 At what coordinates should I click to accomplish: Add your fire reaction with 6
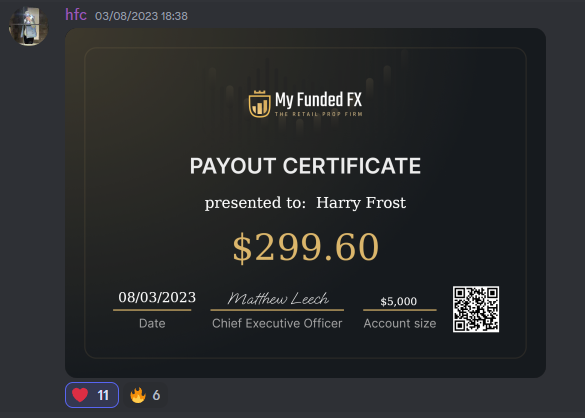click(x=145, y=395)
